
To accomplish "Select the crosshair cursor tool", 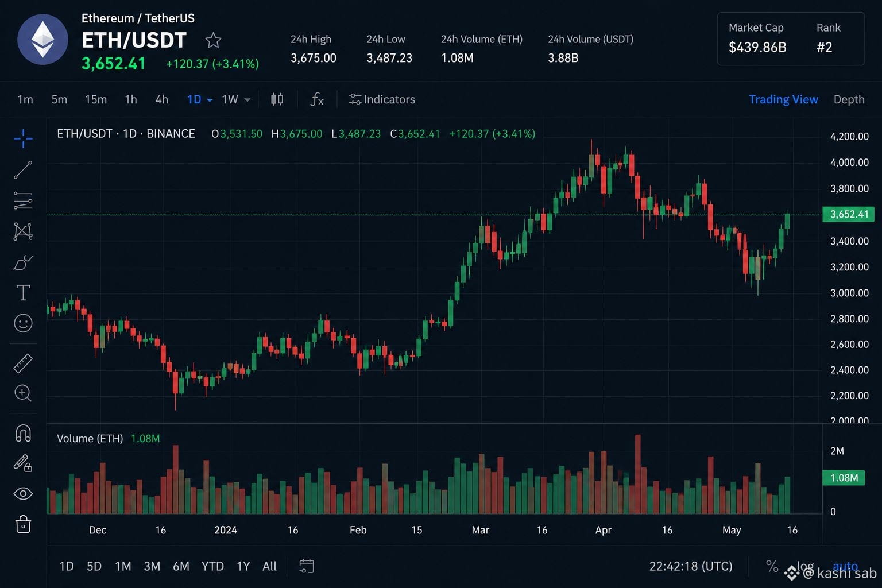I will click(23, 138).
